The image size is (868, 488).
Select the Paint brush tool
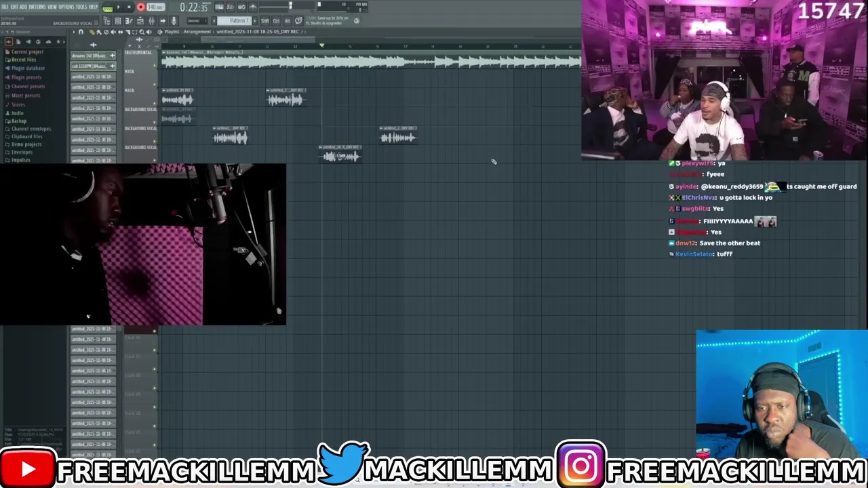(99, 32)
